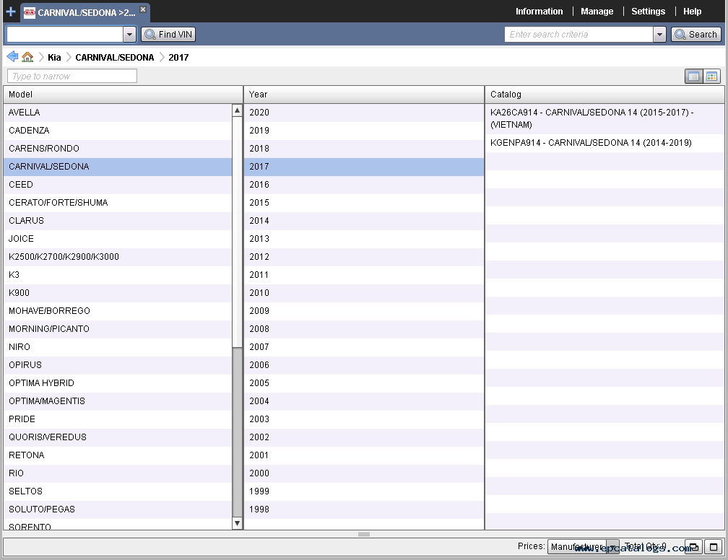Select NIRO in the Model list
This screenshot has height=560, width=728.
tap(118, 348)
